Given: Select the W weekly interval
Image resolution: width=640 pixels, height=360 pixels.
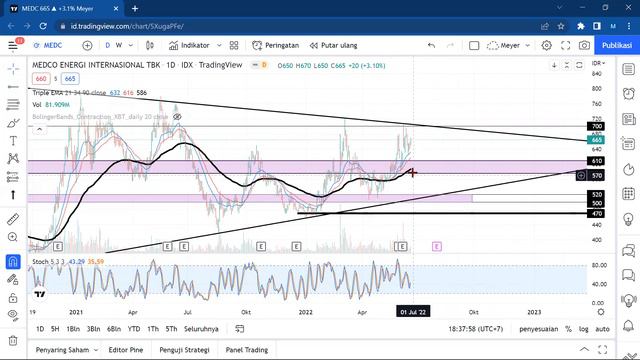Looking at the screenshot, I should (119, 45).
